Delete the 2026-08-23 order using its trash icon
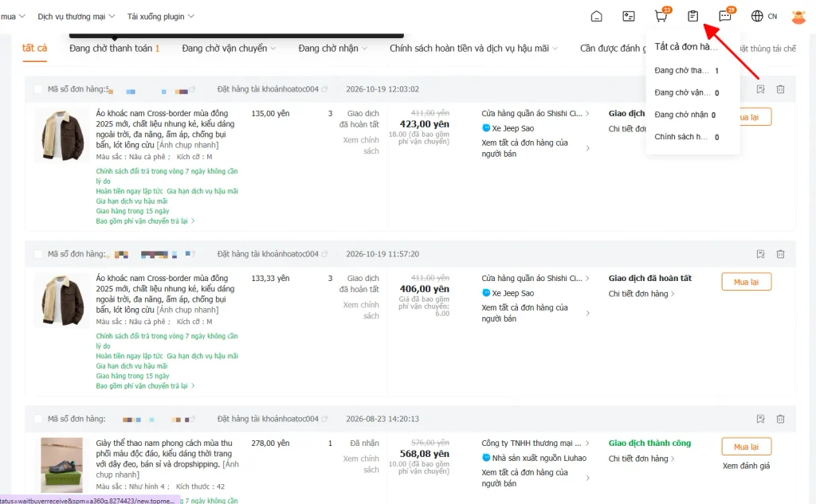The width and height of the screenshot is (816, 504). pyautogui.click(x=780, y=420)
